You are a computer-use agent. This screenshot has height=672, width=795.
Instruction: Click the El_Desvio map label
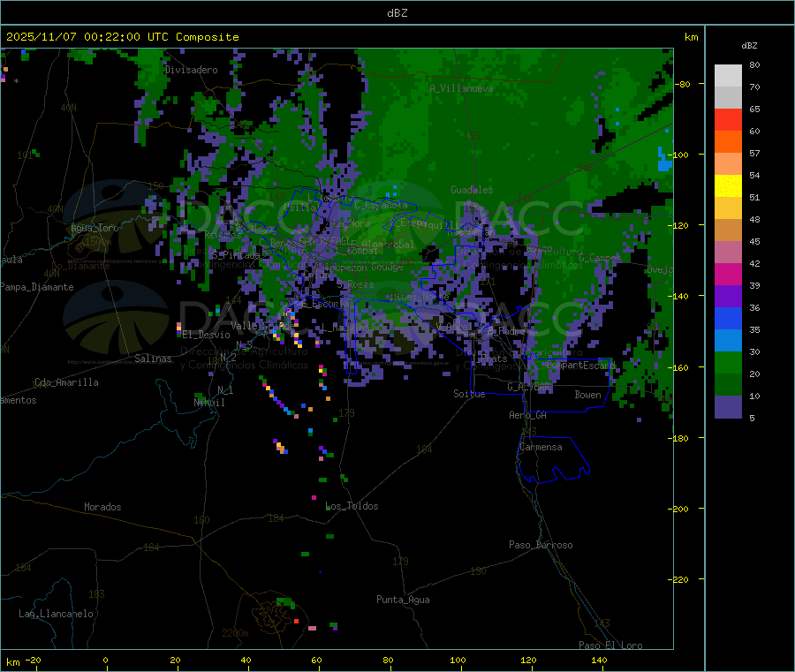tap(206, 335)
